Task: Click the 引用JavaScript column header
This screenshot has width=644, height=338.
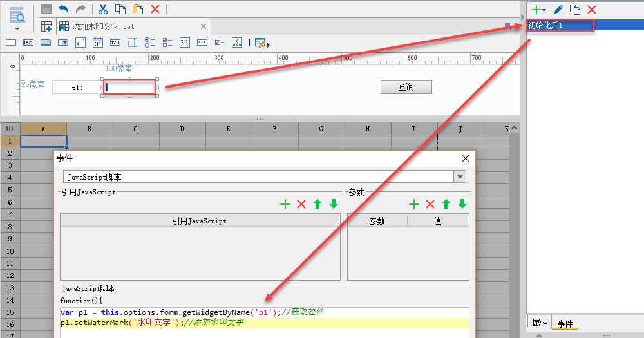Action: point(200,221)
